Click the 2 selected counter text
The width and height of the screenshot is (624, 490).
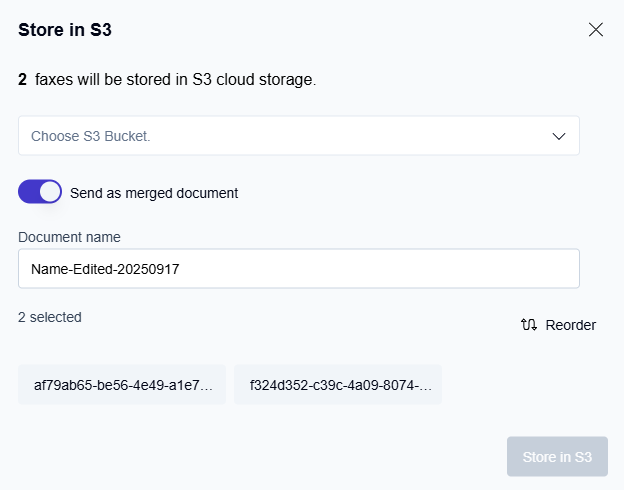(x=50, y=317)
